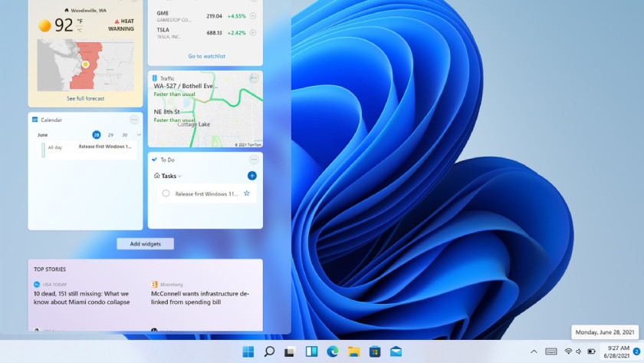This screenshot has height=363, width=644.
Task: Open the Traffic widget options menu
Action: (254, 78)
